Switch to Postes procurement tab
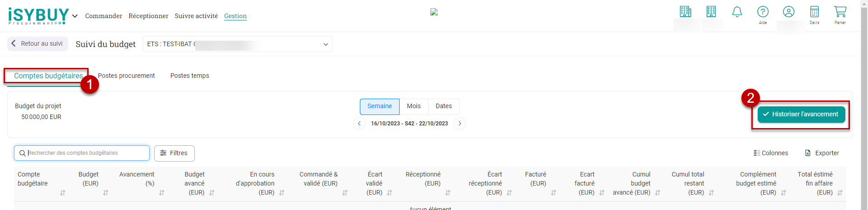Image resolution: width=868 pixels, height=210 pixels. coord(126,76)
